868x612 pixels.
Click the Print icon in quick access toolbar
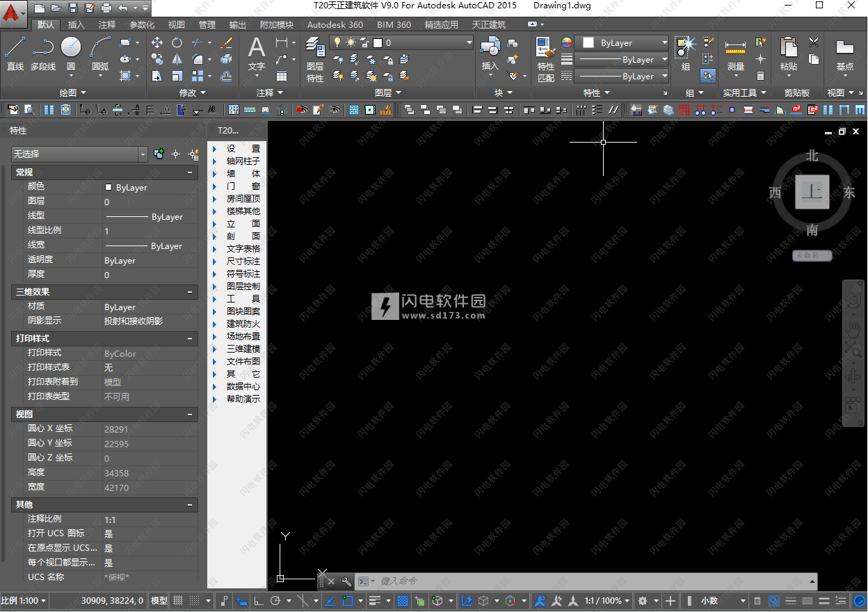coord(106,8)
